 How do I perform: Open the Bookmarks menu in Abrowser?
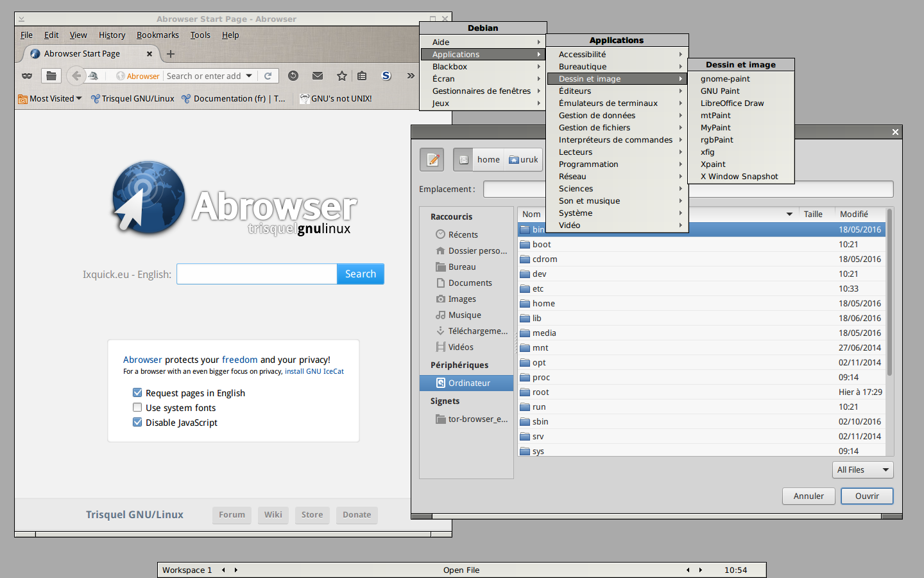pyautogui.click(x=157, y=35)
